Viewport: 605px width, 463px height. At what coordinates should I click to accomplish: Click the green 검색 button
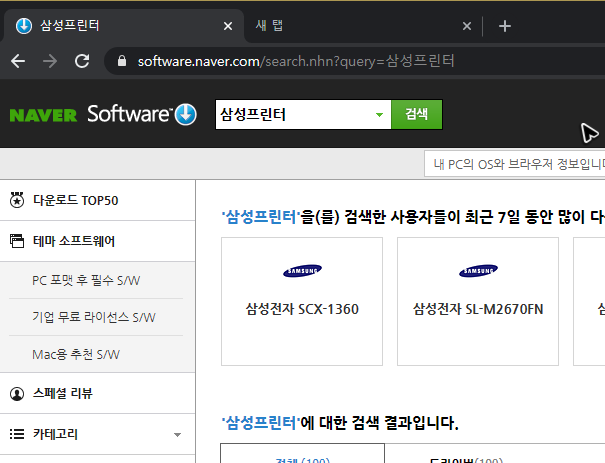point(417,115)
